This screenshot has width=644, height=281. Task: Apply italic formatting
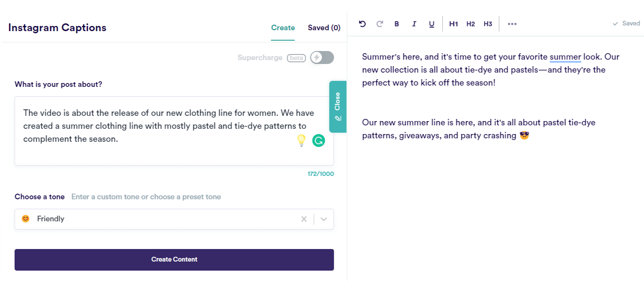(414, 24)
